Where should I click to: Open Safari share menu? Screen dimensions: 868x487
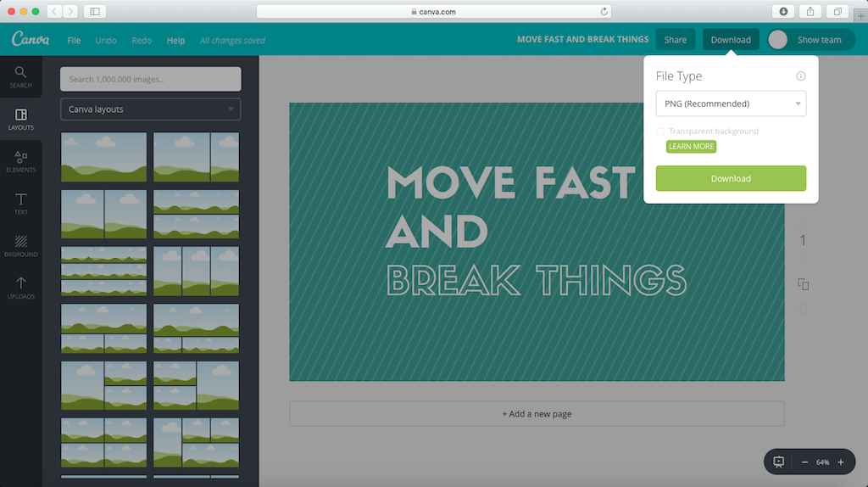[x=810, y=11]
